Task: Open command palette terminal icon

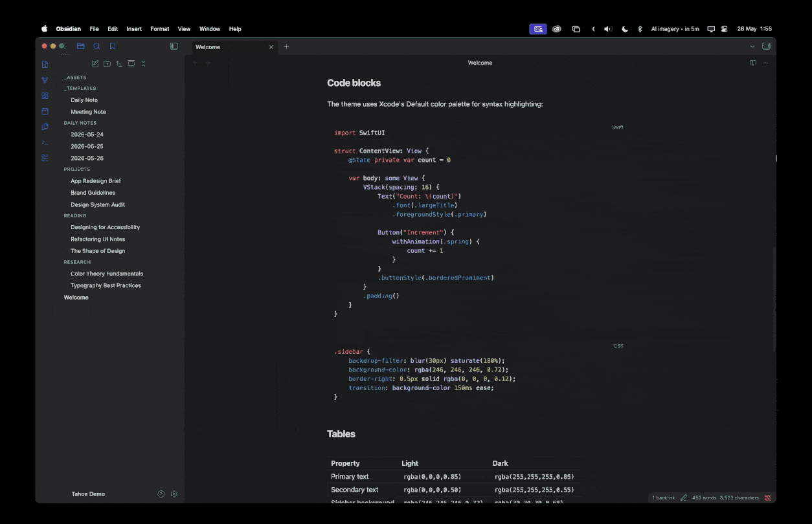Action: [45, 142]
